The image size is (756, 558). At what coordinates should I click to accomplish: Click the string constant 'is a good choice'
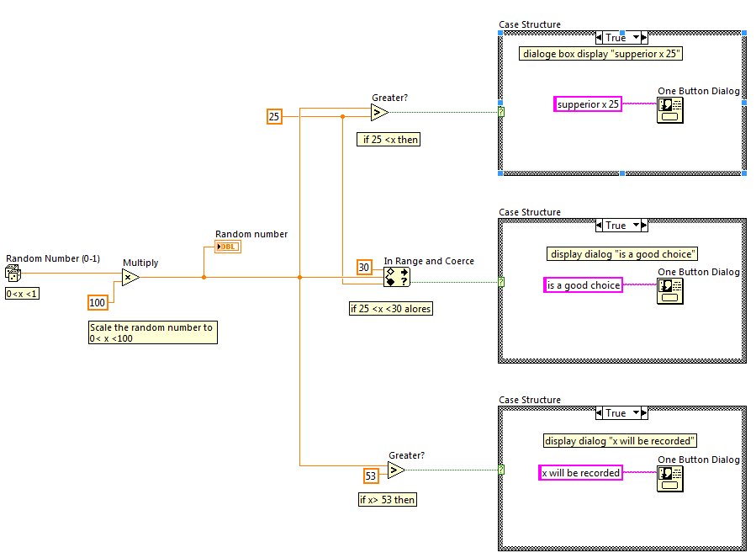tap(583, 285)
